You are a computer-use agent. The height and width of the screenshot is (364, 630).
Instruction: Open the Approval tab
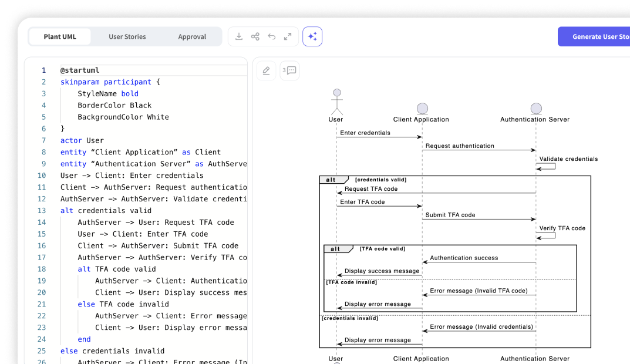point(192,36)
